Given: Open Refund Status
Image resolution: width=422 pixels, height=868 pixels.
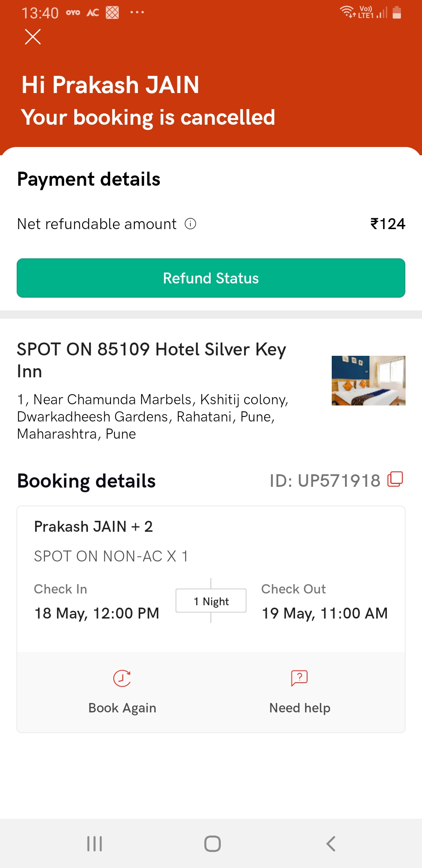Looking at the screenshot, I should pos(211,278).
